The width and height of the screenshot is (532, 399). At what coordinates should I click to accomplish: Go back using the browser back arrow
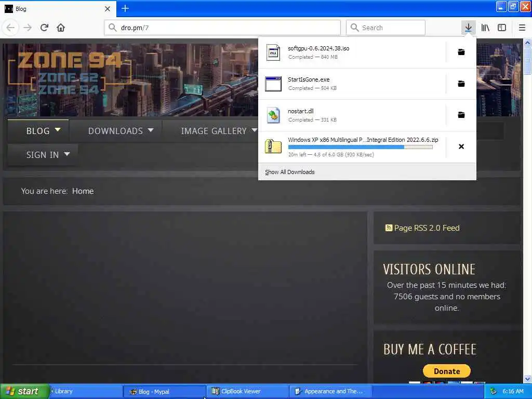pos(10,28)
